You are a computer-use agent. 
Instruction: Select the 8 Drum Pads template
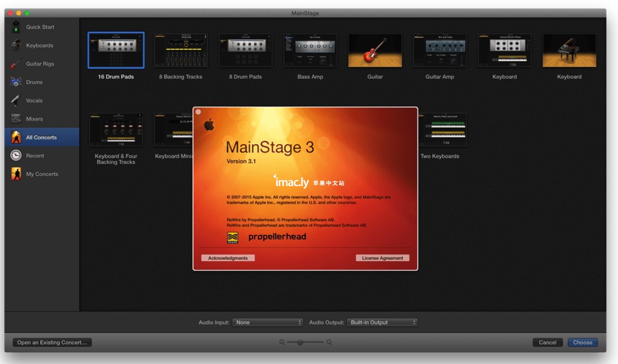[245, 50]
